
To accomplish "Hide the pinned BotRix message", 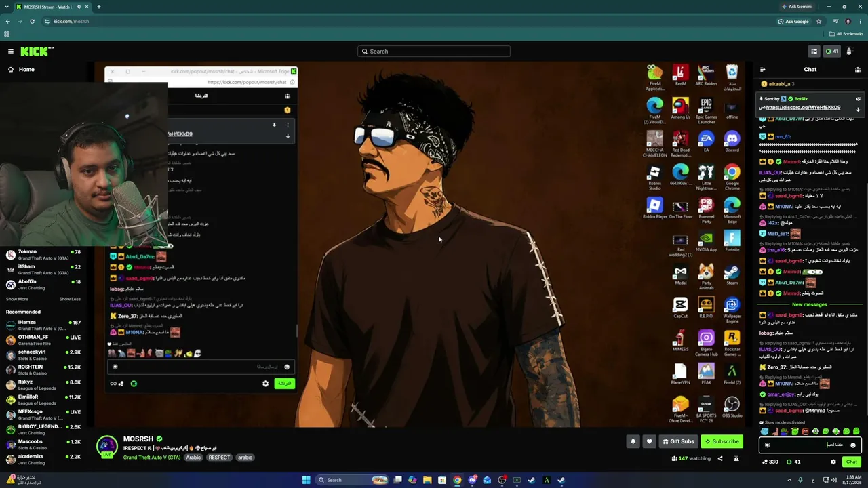I will 858,99.
